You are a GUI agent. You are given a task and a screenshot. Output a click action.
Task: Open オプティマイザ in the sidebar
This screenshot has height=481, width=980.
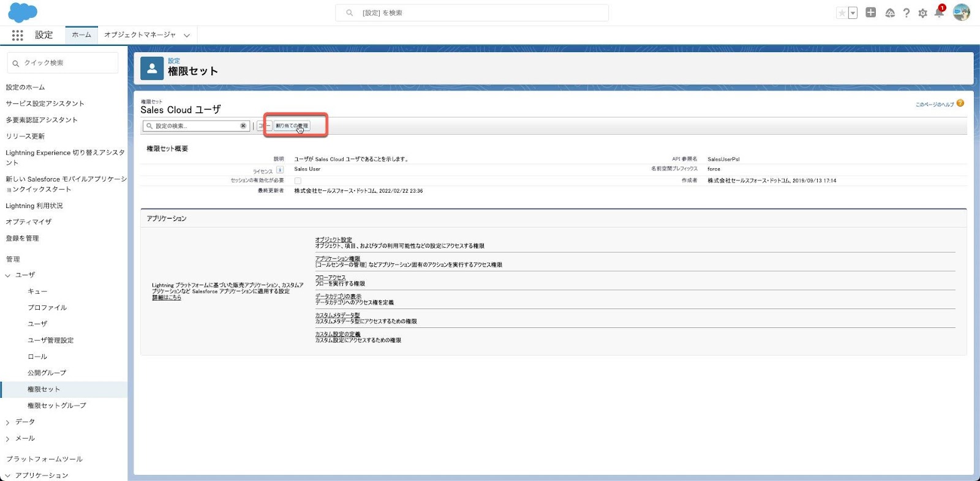point(29,222)
